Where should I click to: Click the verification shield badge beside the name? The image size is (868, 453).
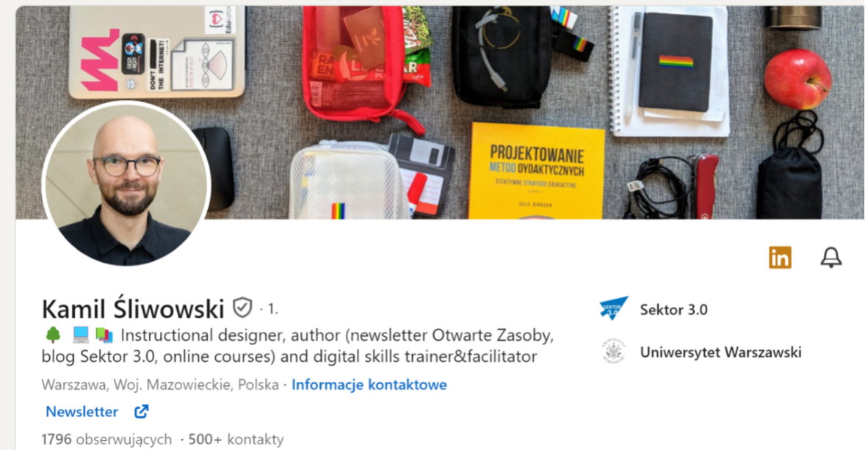pyautogui.click(x=242, y=308)
